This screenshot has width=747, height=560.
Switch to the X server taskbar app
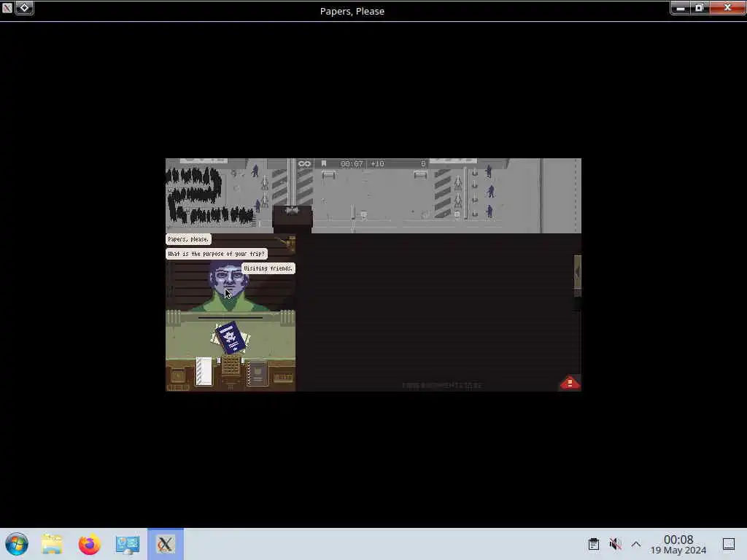(x=166, y=544)
